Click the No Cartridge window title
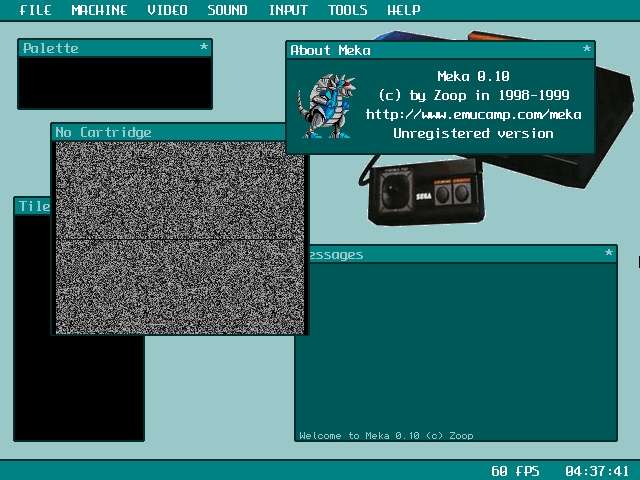The width and height of the screenshot is (640, 480). 103,132
